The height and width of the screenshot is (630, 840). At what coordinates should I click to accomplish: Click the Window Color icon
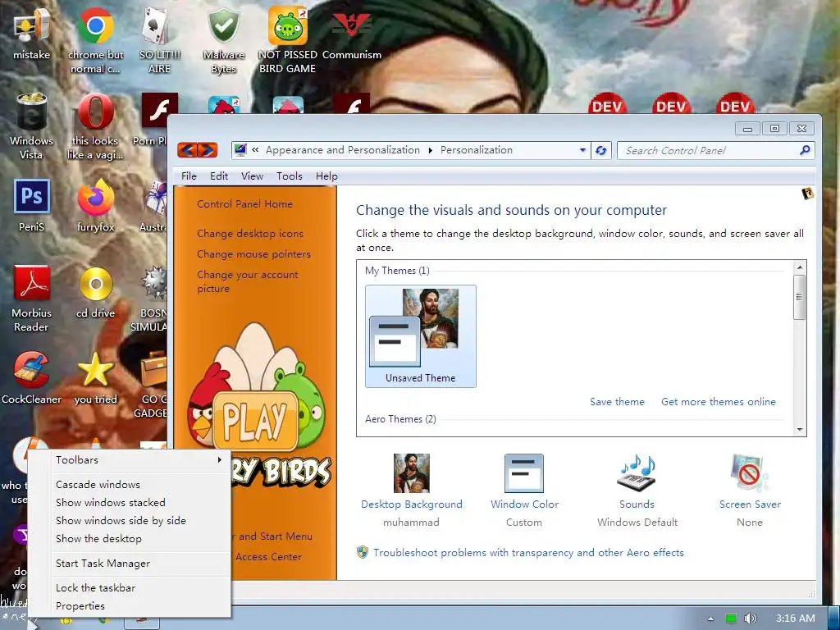click(524, 473)
